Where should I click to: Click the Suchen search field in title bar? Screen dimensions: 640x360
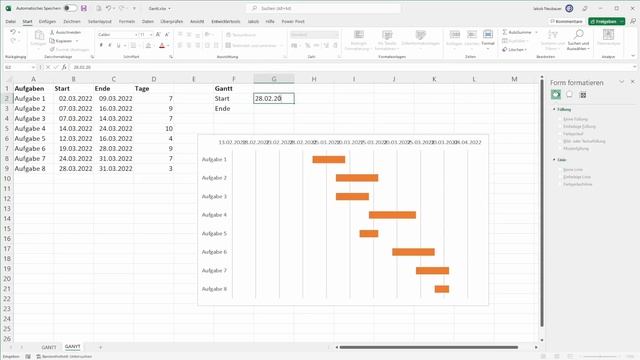tap(323, 8)
